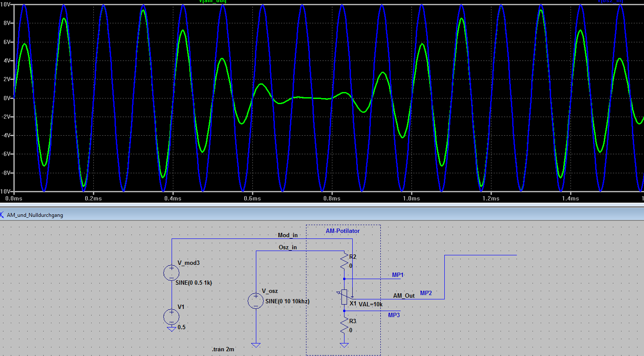
Task: Click the 0.2ms label on the time axis
Action: [x=93, y=198]
